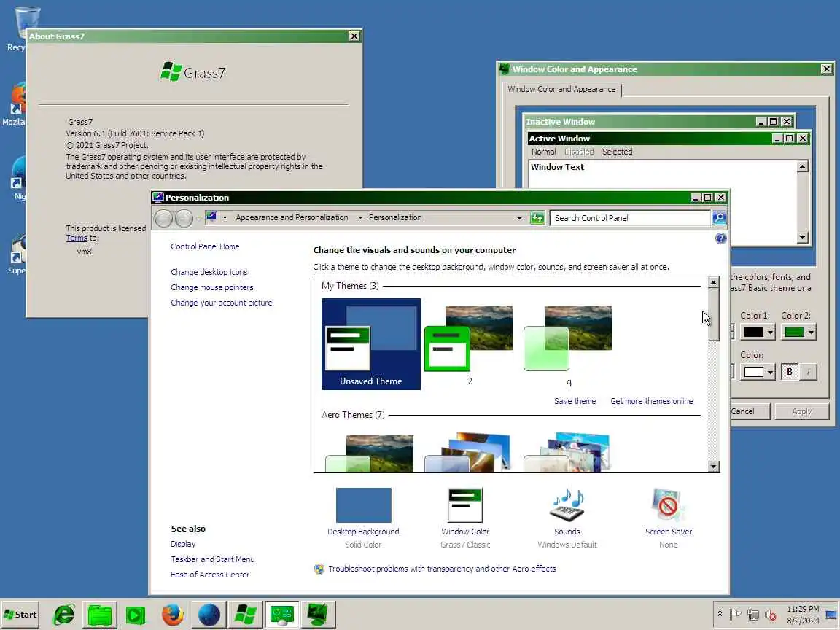Click Change your account picture link

[x=221, y=303]
